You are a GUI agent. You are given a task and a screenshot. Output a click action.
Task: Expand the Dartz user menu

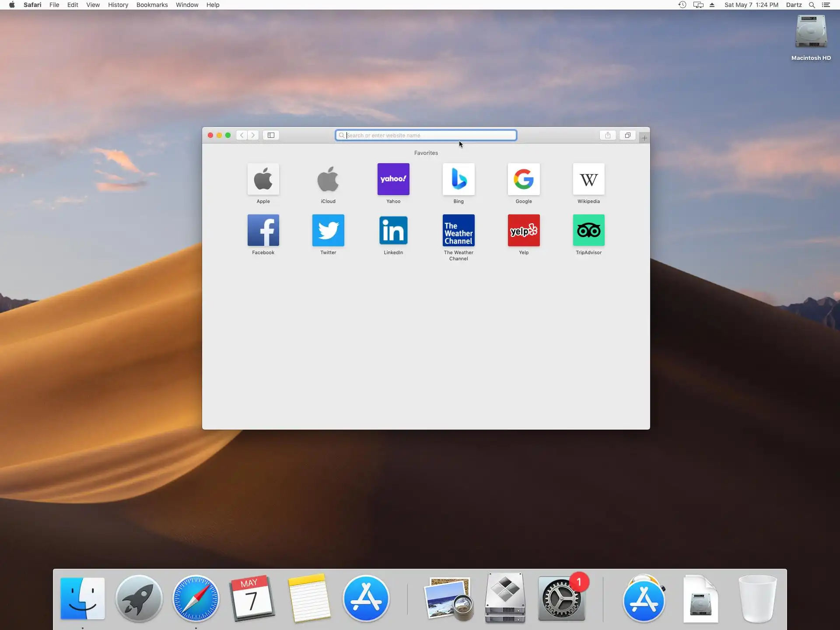(794, 5)
